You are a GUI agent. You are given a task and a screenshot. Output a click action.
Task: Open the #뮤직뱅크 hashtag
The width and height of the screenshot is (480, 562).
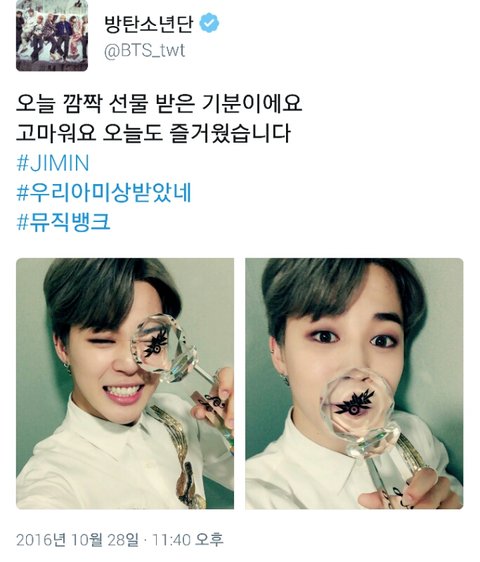tap(63, 222)
